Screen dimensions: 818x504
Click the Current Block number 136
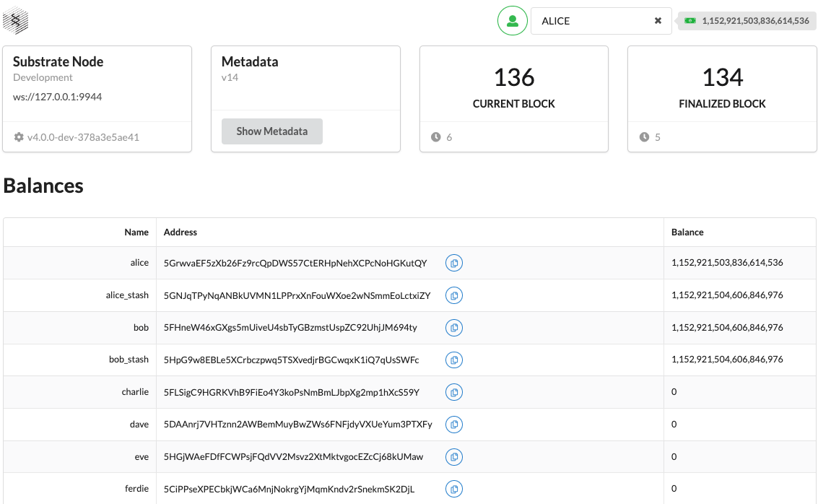[x=514, y=78]
